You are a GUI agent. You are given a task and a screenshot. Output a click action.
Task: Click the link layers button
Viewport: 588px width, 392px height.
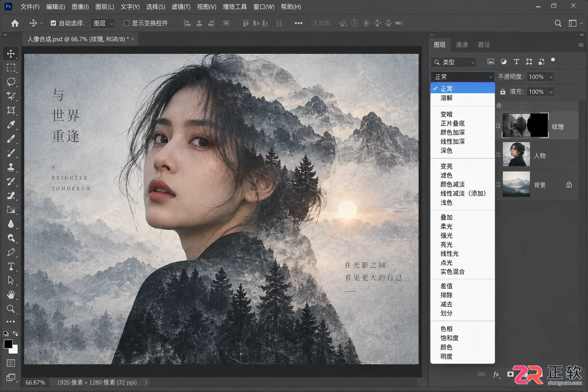point(481,374)
